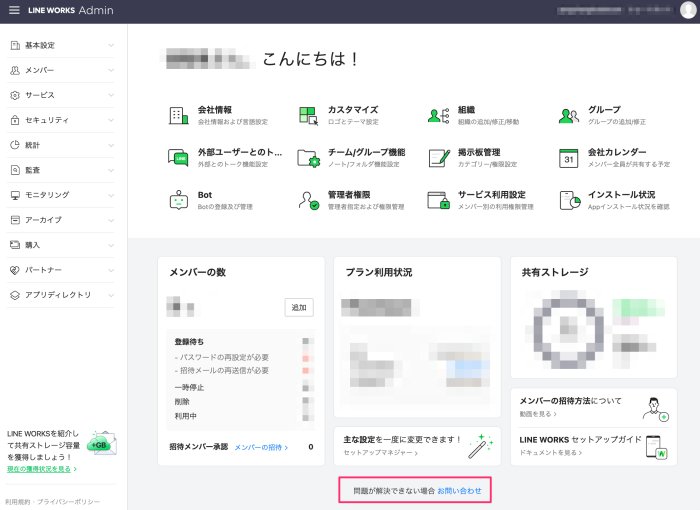Screen dimensions: 700x510
Task: Click the 削除 status row
Action: 242,401
